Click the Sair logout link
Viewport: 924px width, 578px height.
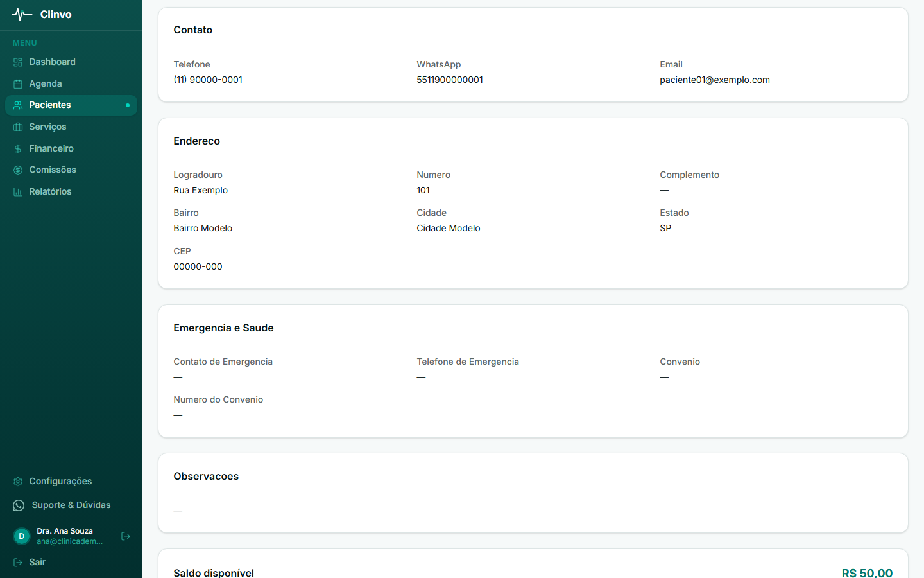tap(71, 563)
